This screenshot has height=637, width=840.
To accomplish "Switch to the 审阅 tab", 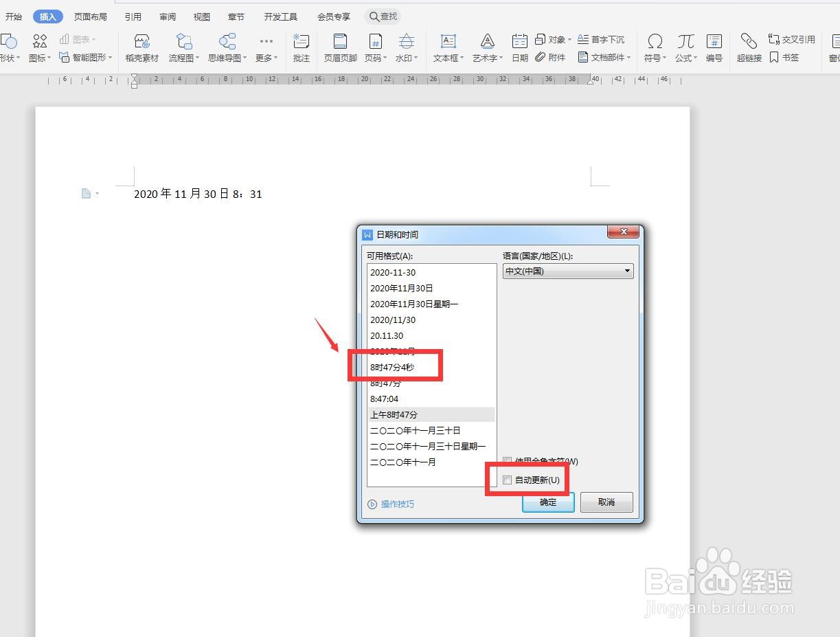I will [168, 16].
